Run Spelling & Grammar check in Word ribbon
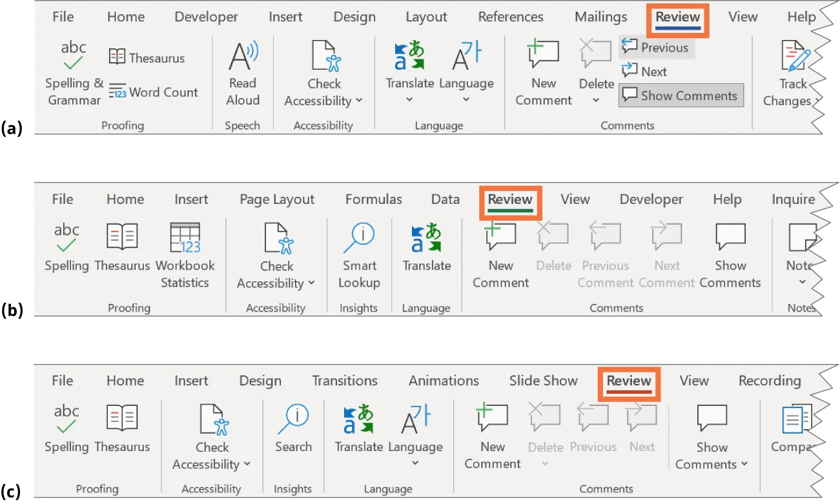 [73, 73]
